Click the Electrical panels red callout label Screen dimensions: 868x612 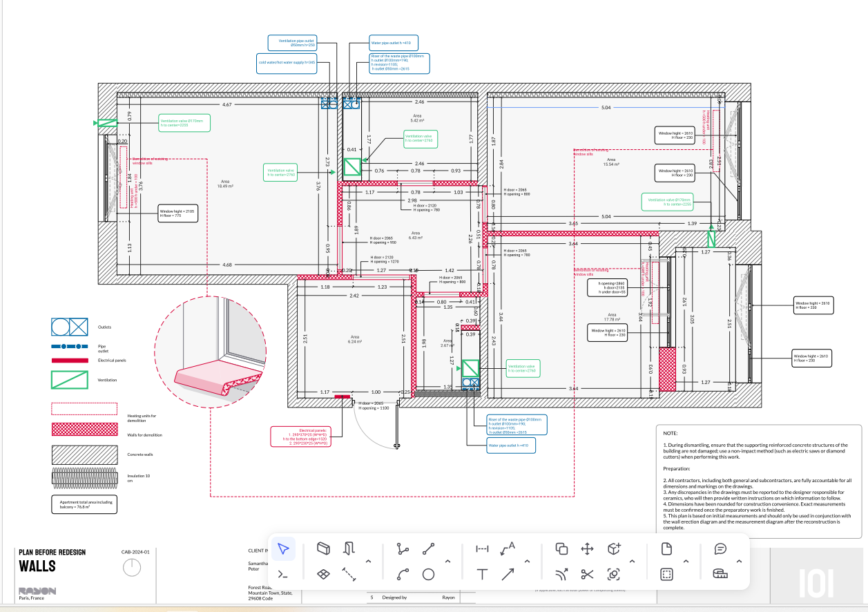click(300, 437)
